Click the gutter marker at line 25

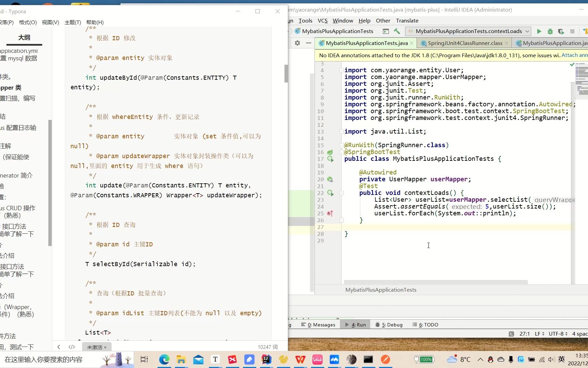click(330, 213)
